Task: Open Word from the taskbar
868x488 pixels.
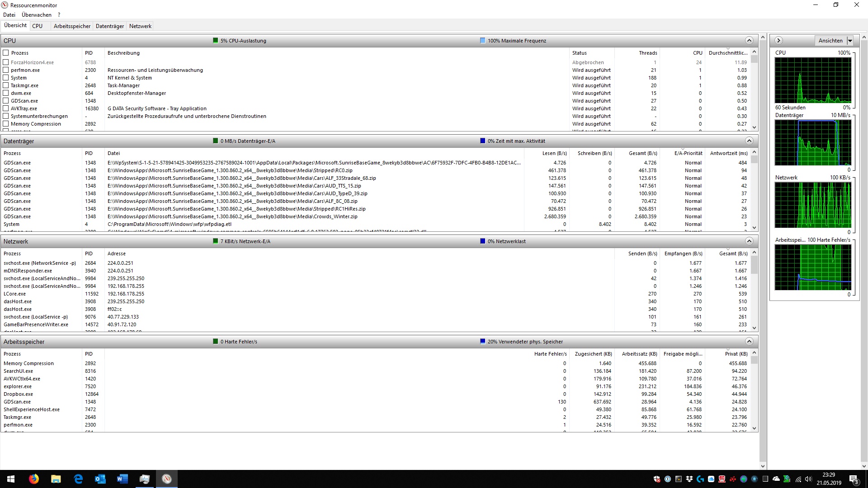Action: 122,479
